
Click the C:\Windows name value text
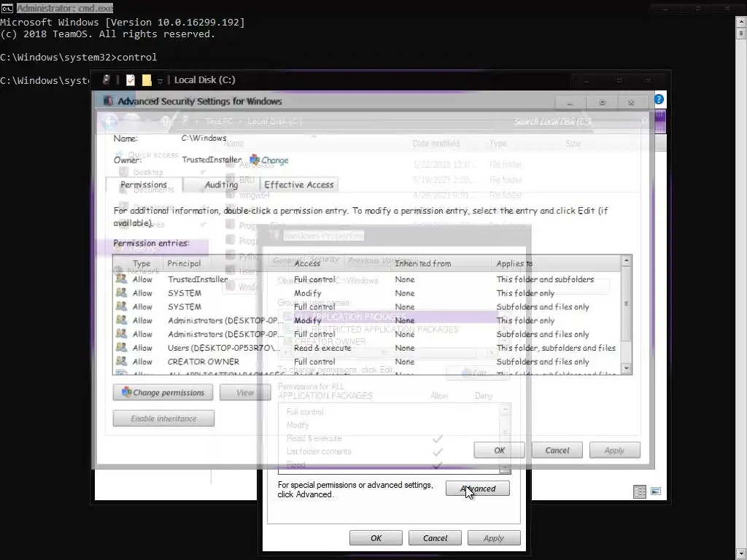[x=204, y=138]
